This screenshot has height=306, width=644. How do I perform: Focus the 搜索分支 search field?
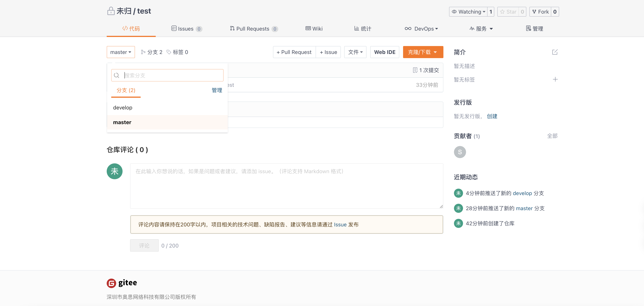point(167,75)
